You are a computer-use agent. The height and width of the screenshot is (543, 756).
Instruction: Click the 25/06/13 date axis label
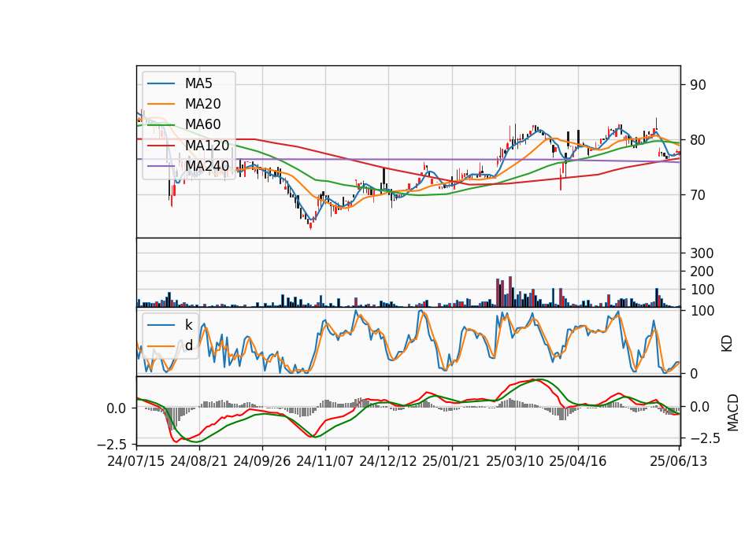[x=679, y=461]
